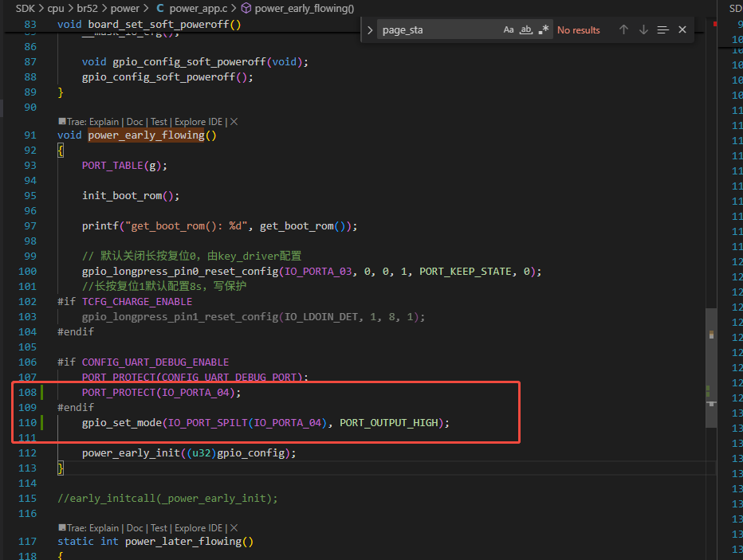Click TCFG_CHARGE_ENABLE macro on line 102
The height and width of the screenshot is (560, 743).
point(137,302)
